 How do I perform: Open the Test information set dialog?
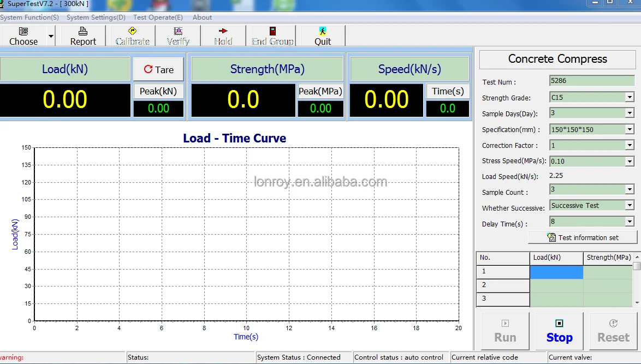point(583,237)
